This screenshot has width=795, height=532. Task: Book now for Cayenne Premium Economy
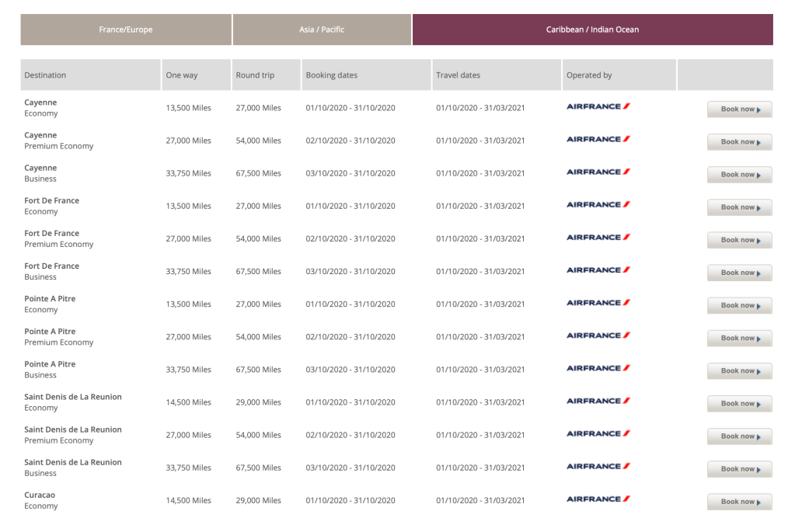tap(739, 142)
